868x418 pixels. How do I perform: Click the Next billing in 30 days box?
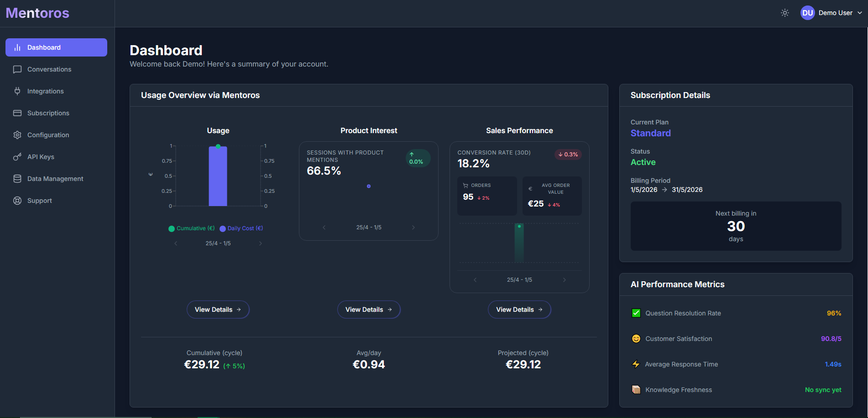click(736, 226)
